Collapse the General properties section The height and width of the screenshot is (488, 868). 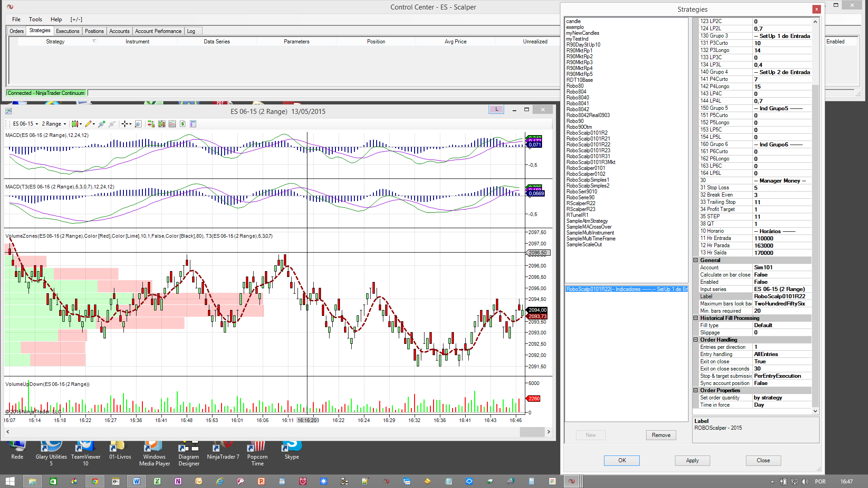pyautogui.click(x=696, y=260)
